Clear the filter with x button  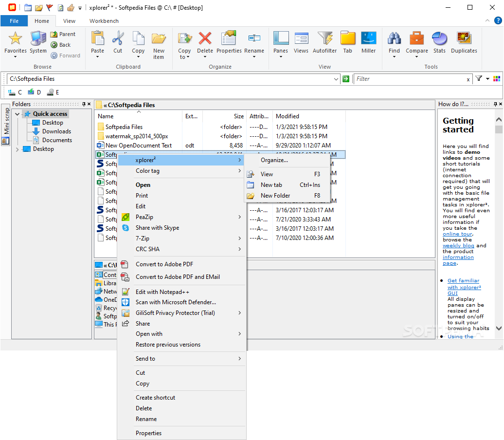click(x=468, y=79)
